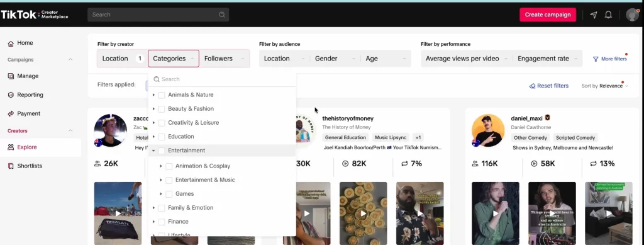Open the Average views per video dropdown
The image size is (644, 245).
click(467, 59)
